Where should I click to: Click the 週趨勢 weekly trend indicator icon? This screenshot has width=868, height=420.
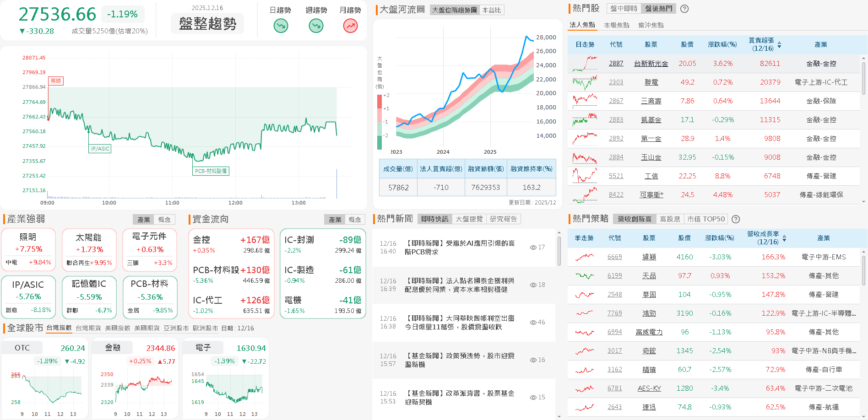point(315,26)
